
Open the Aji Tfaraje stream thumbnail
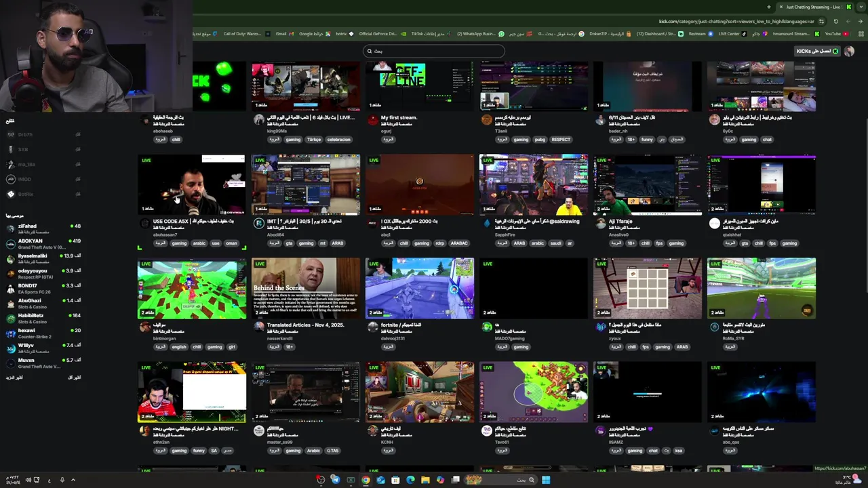(648, 184)
